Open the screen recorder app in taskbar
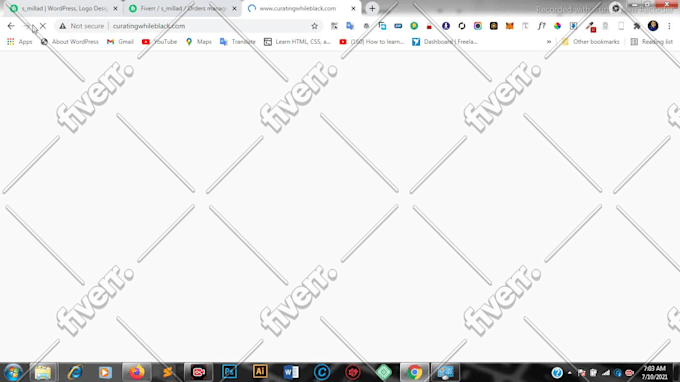This screenshot has width=680, height=382. (199, 372)
